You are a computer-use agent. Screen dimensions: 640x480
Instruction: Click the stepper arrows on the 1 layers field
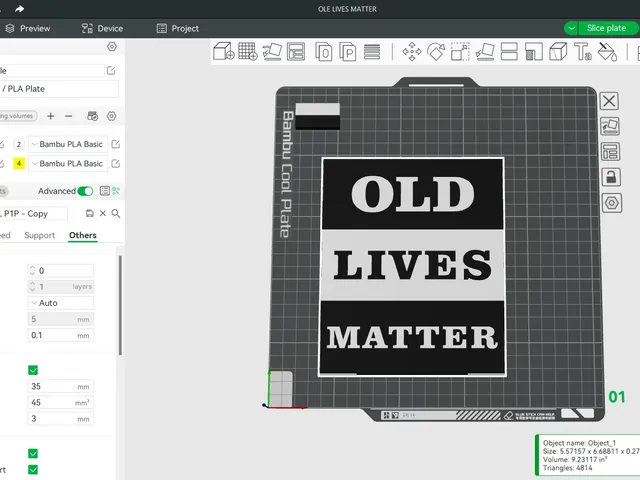pos(33,287)
